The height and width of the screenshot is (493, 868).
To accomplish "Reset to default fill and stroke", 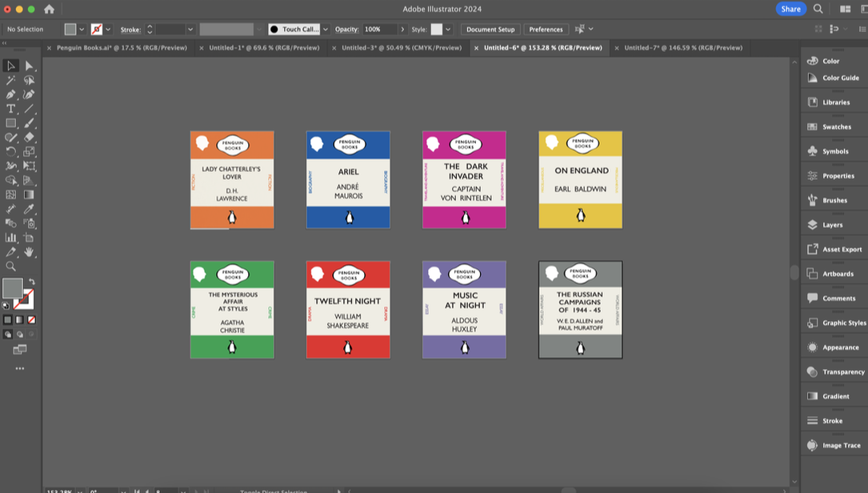I will (x=6, y=305).
